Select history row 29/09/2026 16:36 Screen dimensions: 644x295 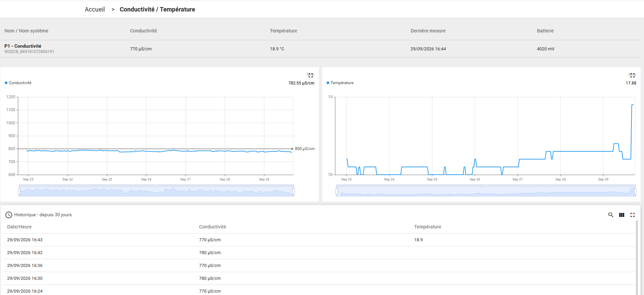coord(319,266)
